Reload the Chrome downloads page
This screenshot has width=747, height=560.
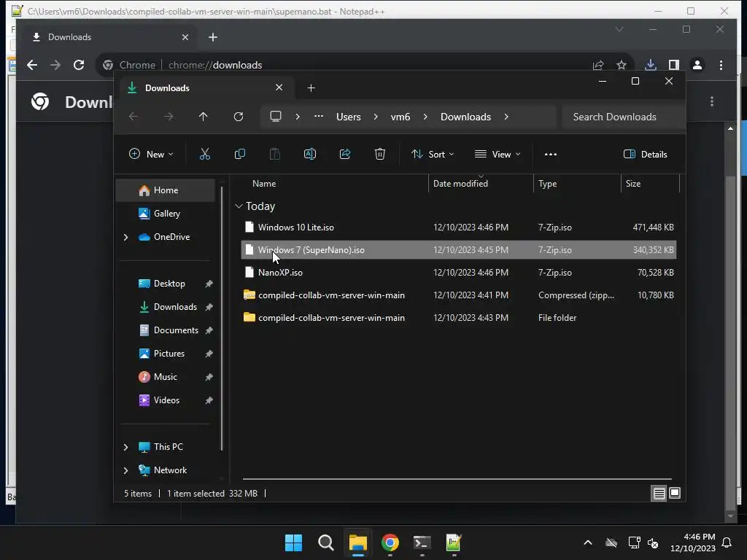79,65
